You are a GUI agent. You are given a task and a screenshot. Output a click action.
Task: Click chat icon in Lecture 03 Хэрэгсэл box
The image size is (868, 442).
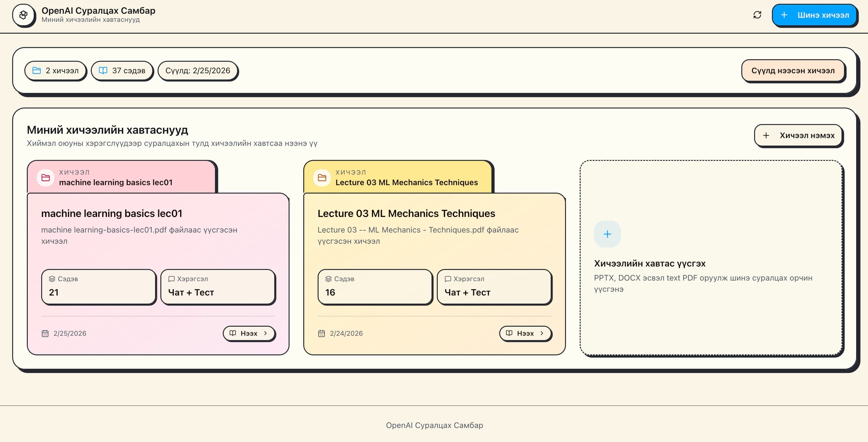click(x=448, y=279)
